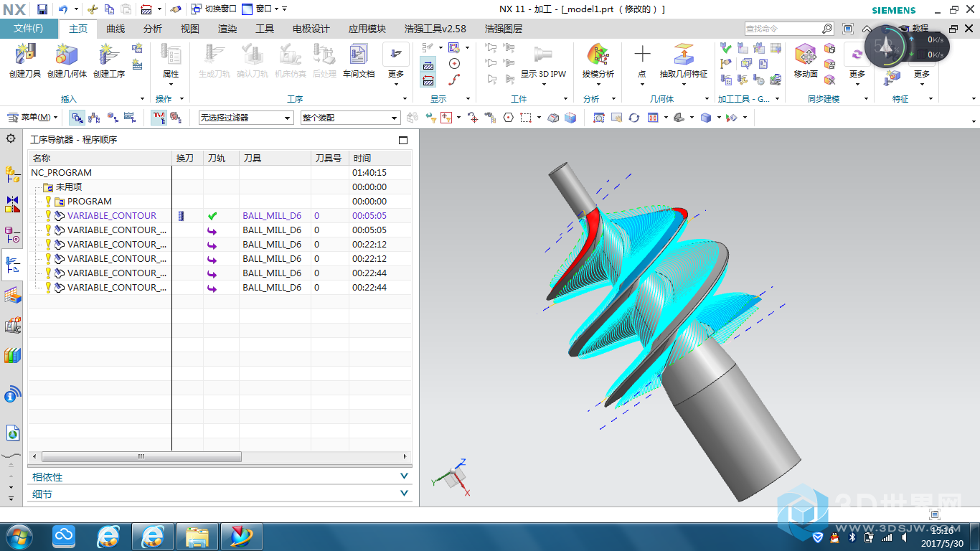Click the 创建几何体 create geometry icon
The width and height of the screenshot is (980, 551).
(x=67, y=55)
